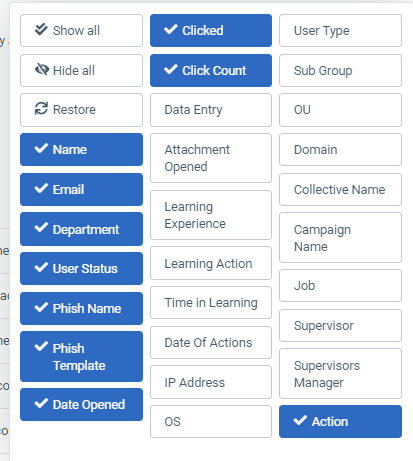This screenshot has height=461, width=413.
Task: Show the Attachment Opened column
Action: click(211, 158)
